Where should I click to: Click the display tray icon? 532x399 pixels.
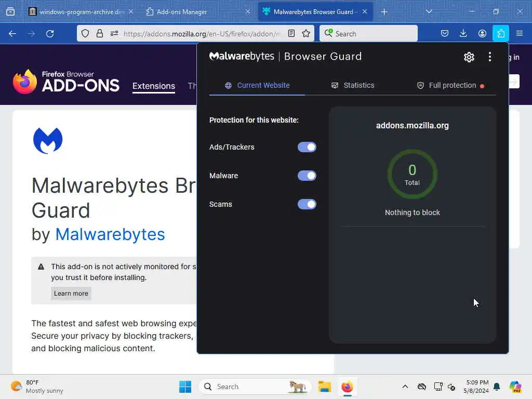438,387
